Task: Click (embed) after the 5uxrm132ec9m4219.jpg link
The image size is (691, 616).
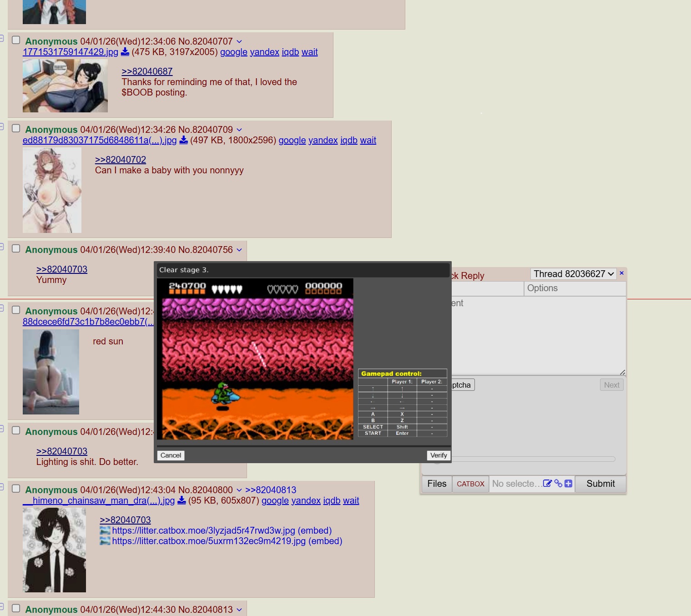Action: point(325,541)
